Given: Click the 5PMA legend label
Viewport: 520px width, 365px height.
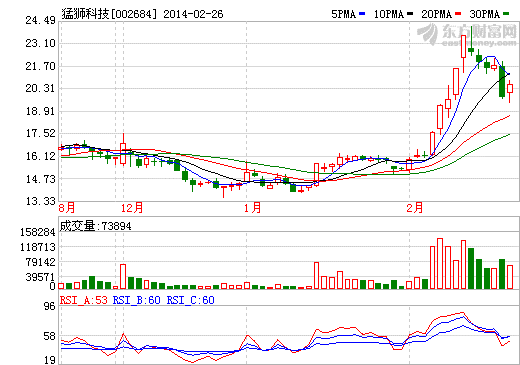Looking at the screenshot, I should pyautogui.click(x=343, y=14).
